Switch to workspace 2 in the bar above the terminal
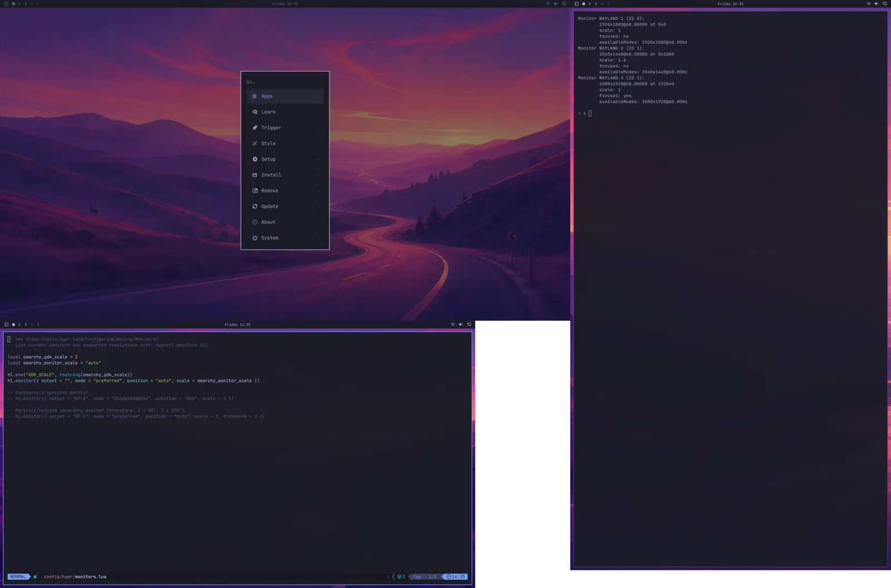Viewport: 891px width, 588px height. [x=590, y=4]
